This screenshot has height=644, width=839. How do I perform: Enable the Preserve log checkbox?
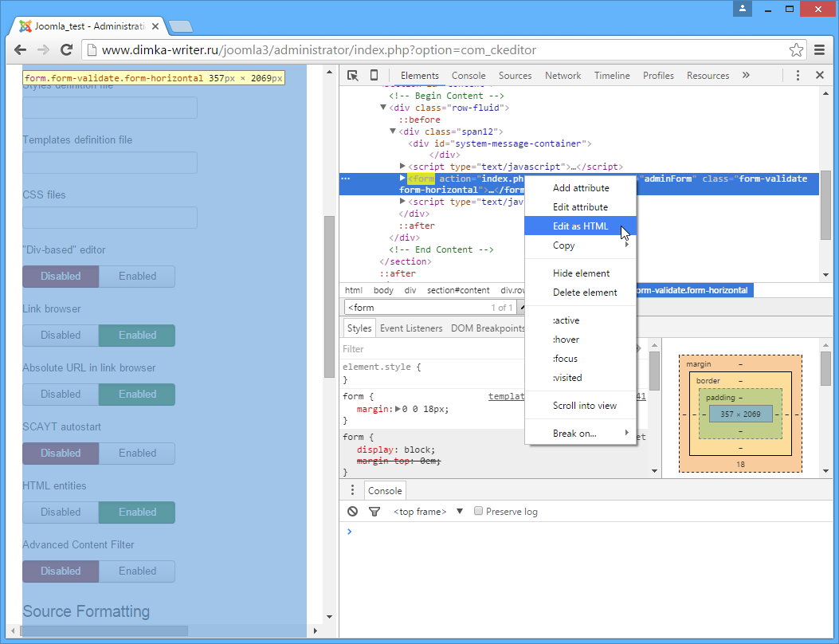click(x=479, y=512)
